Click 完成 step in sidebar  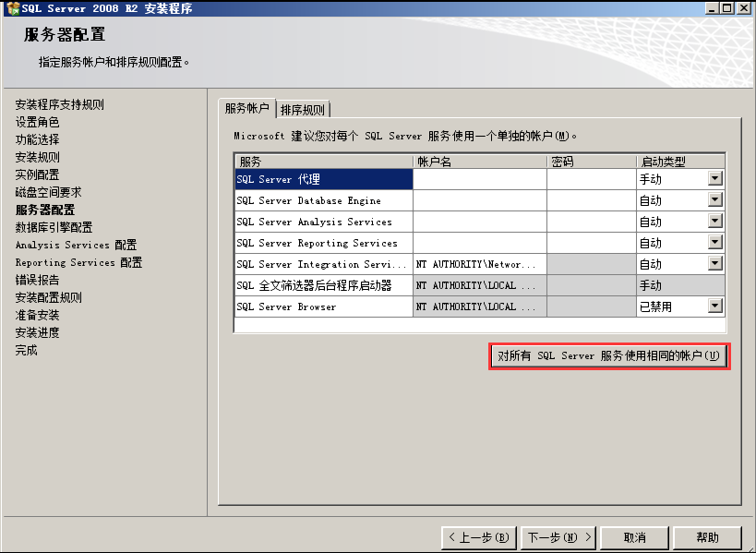pos(26,350)
